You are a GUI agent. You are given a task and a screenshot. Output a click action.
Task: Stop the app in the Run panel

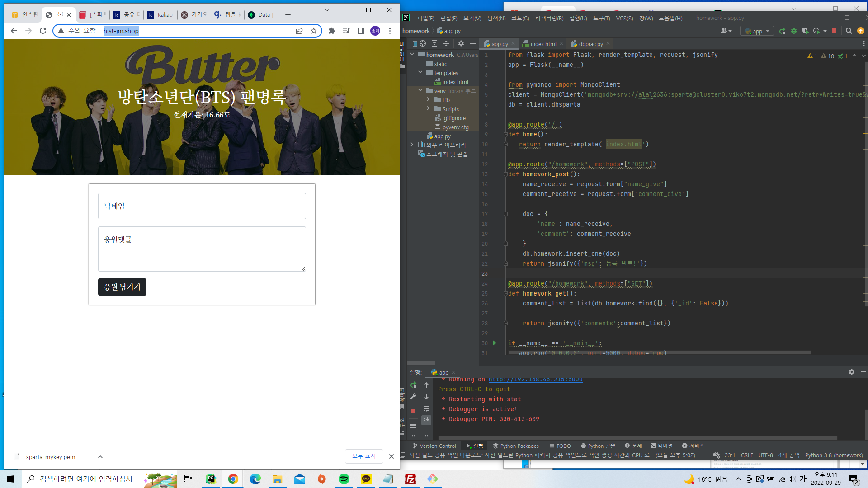pos(413,411)
